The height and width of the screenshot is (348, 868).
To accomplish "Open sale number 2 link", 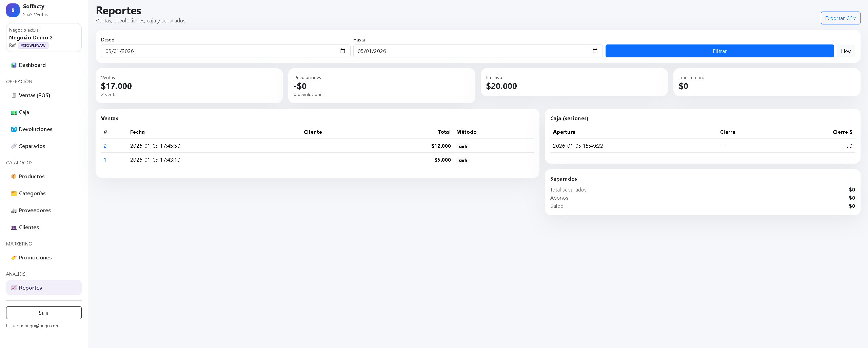I will tap(105, 146).
